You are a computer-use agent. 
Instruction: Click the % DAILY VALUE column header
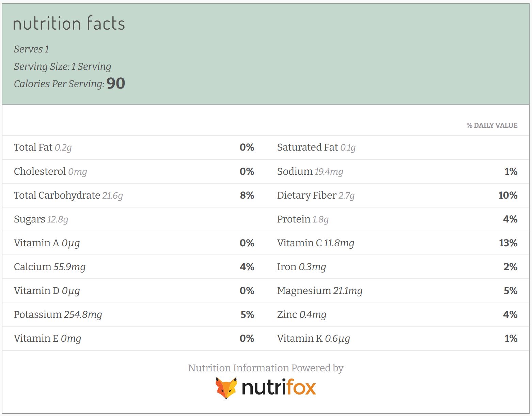tap(492, 125)
